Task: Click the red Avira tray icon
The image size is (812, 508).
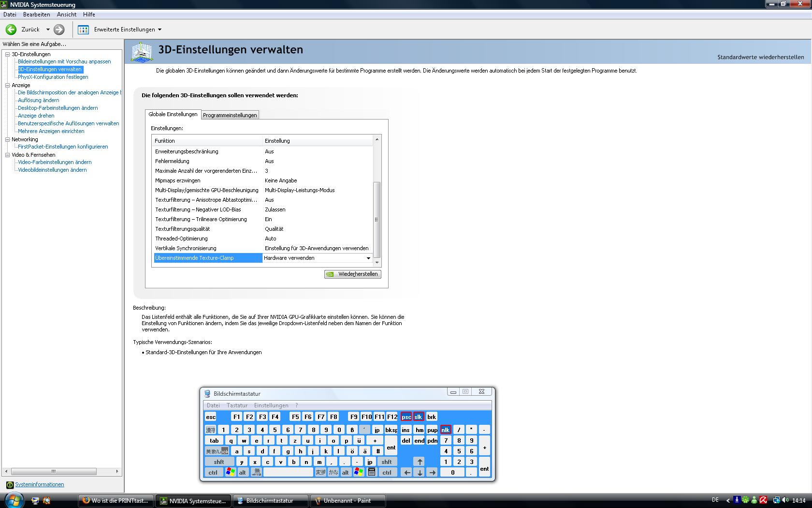Action: click(763, 500)
